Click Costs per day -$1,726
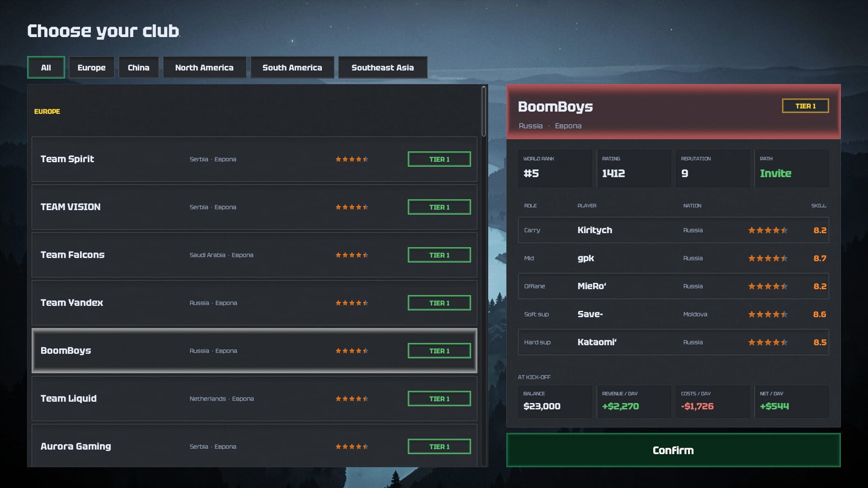Screen dimensions: 868x488 coord(712,401)
